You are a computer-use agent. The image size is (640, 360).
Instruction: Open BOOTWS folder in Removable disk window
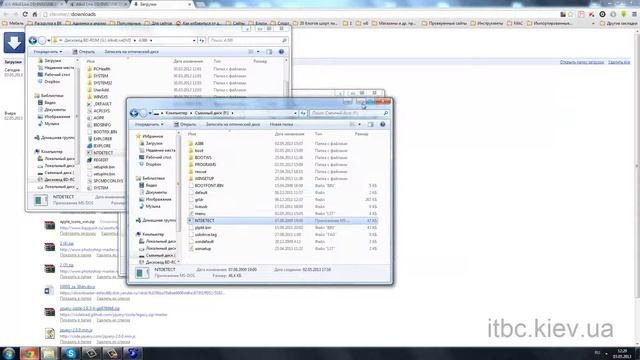click(203, 158)
